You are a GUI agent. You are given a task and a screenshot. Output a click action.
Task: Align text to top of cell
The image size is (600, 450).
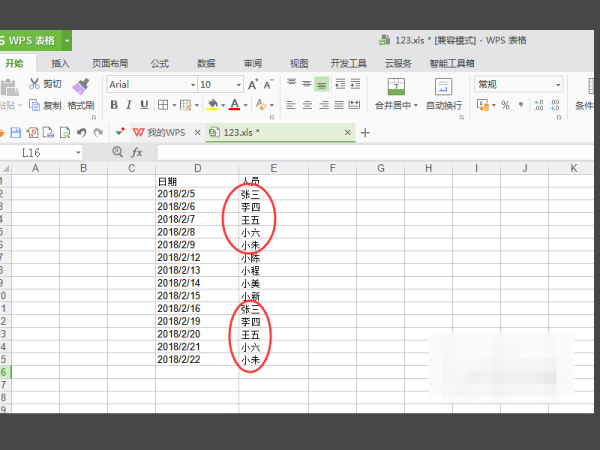(292, 84)
